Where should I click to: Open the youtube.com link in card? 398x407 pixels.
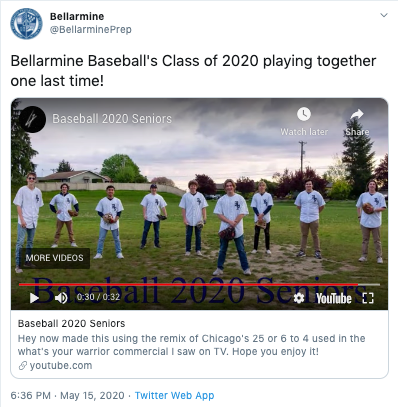(x=55, y=366)
